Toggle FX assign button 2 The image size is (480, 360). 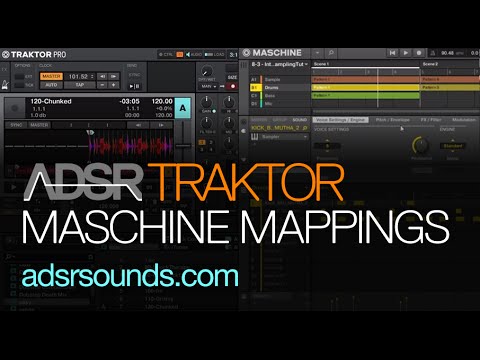click(x=211, y=142)
